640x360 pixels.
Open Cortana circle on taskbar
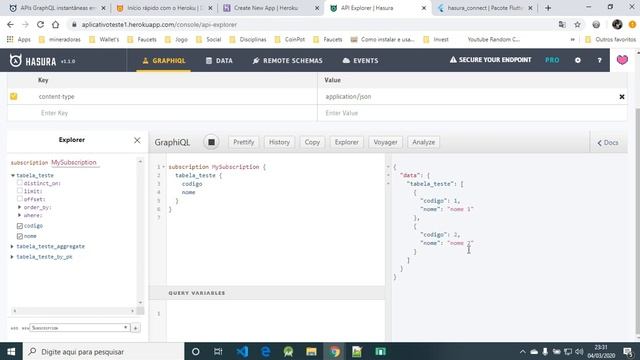pyautogui.click(x=196, y=351)
